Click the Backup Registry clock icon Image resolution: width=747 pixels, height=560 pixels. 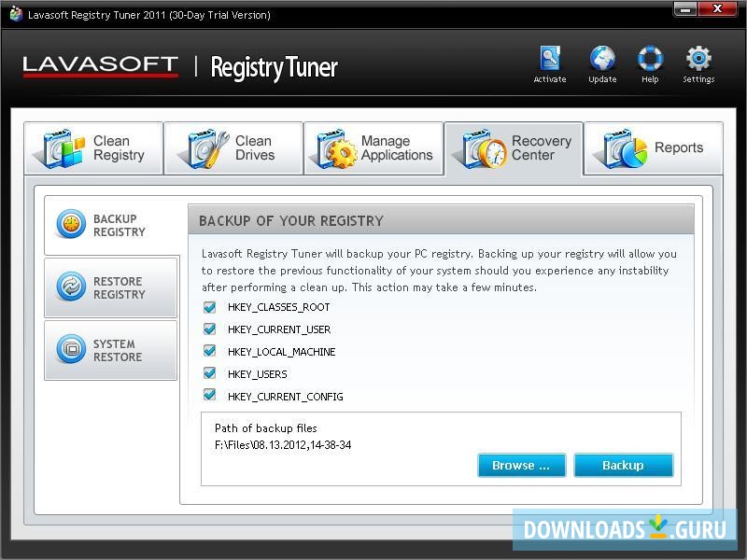point(71,223)
